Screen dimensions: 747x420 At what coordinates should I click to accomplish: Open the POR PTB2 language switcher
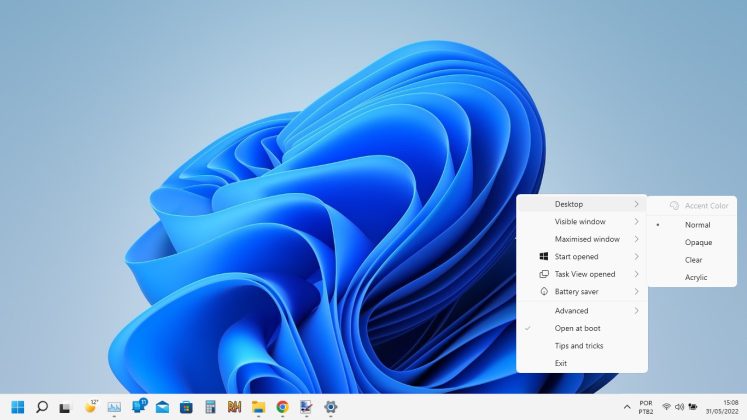pyautogui.click(x=646, y=407)
